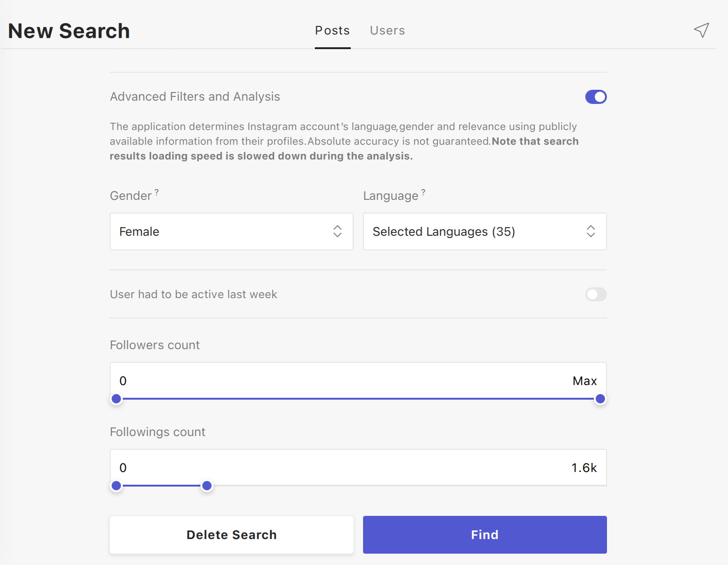This screenshot has width=728, height=565.
Task: Click the paper plane send icon
Action: (x=701, y=30)
